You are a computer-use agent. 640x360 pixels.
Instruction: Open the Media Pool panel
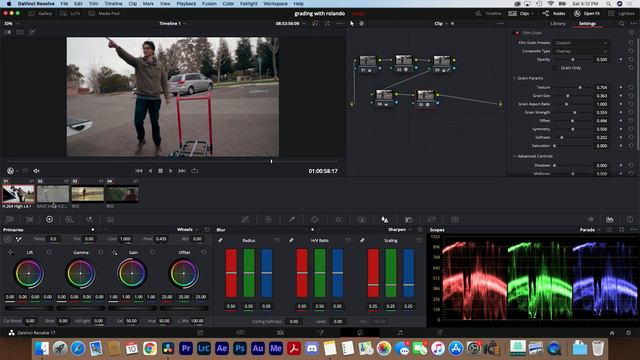pos(104,13)
